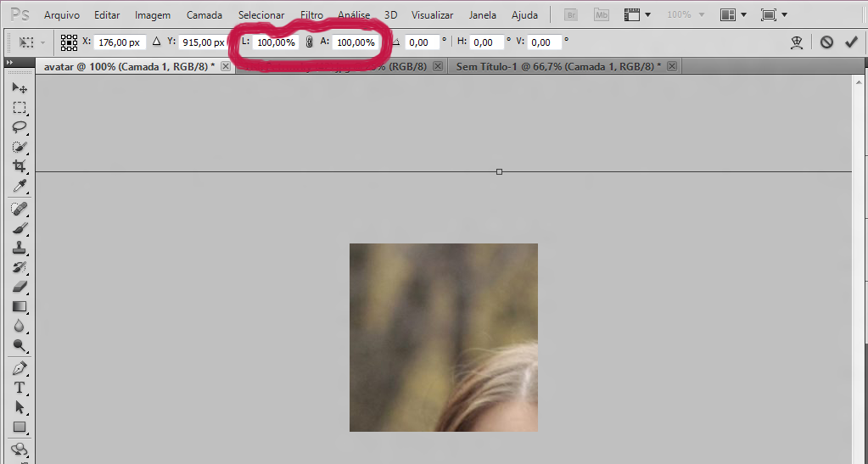
Task: Open the Arquivo menu
Action: (62, 15)
